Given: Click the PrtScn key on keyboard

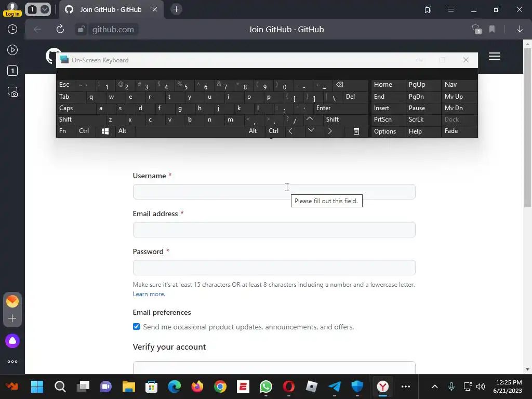Looking at the screenshot, I should click(388, 119).
